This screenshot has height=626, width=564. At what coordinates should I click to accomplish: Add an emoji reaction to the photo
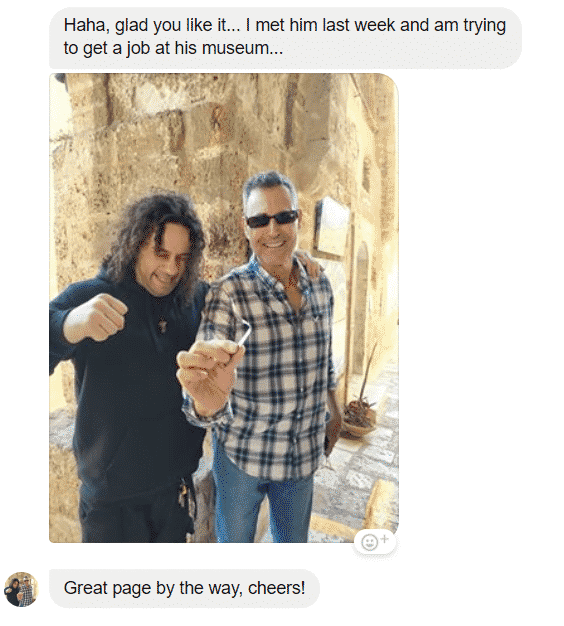click(374, 542)
